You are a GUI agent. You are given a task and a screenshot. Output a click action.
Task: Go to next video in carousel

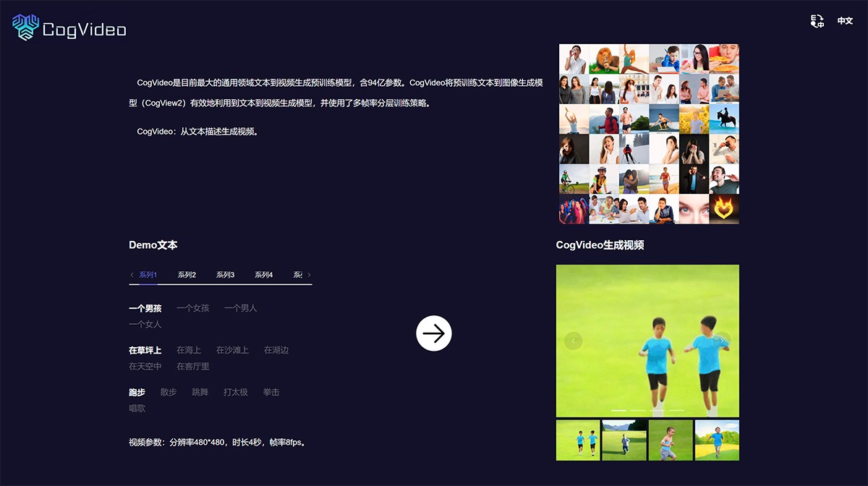tap(722, 341)
